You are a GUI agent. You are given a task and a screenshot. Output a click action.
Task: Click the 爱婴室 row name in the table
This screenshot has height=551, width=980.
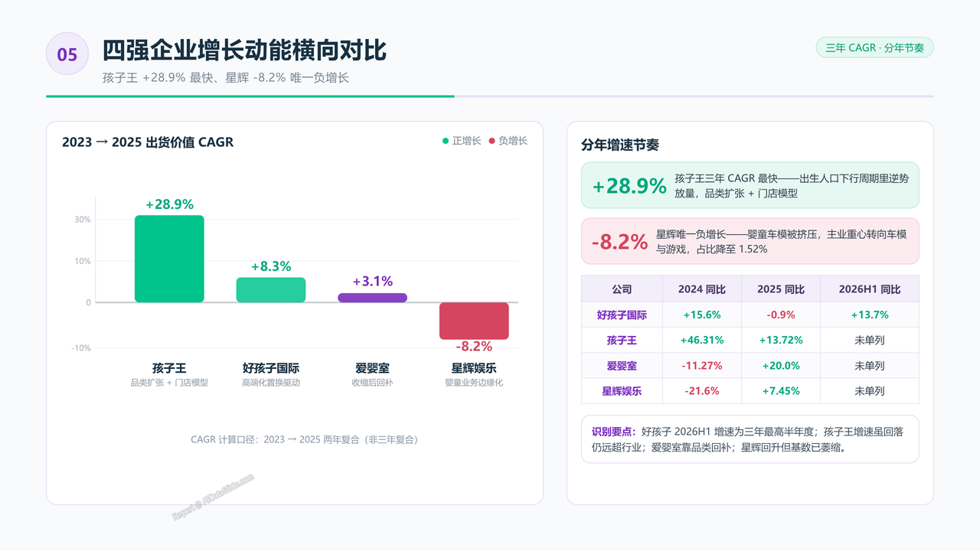[622, 366]
